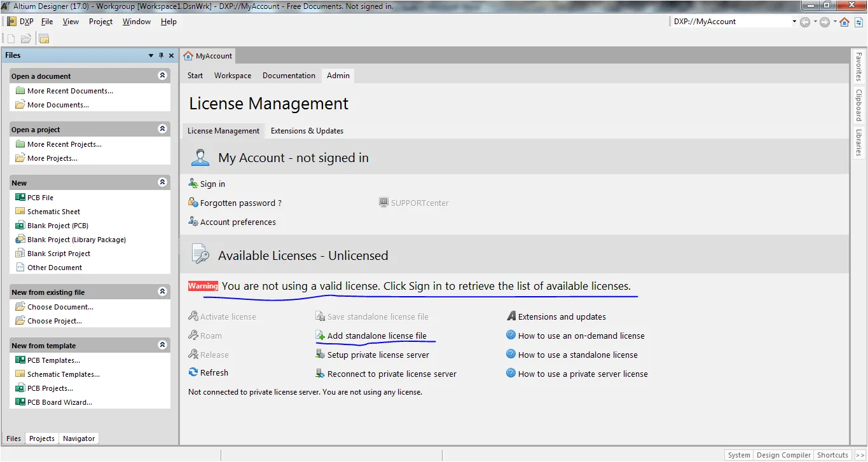Click How to use a standalone license
868x462 pixels.
578,355
